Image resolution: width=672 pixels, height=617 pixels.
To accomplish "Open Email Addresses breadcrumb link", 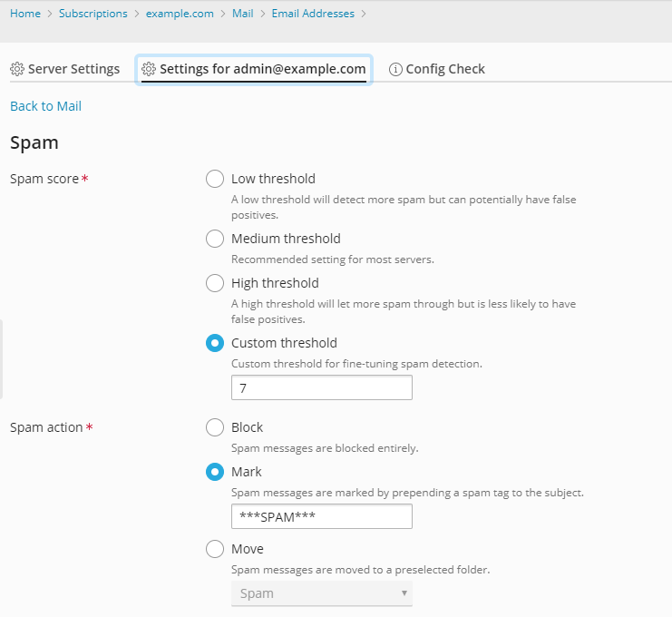I will coord(313,14).
